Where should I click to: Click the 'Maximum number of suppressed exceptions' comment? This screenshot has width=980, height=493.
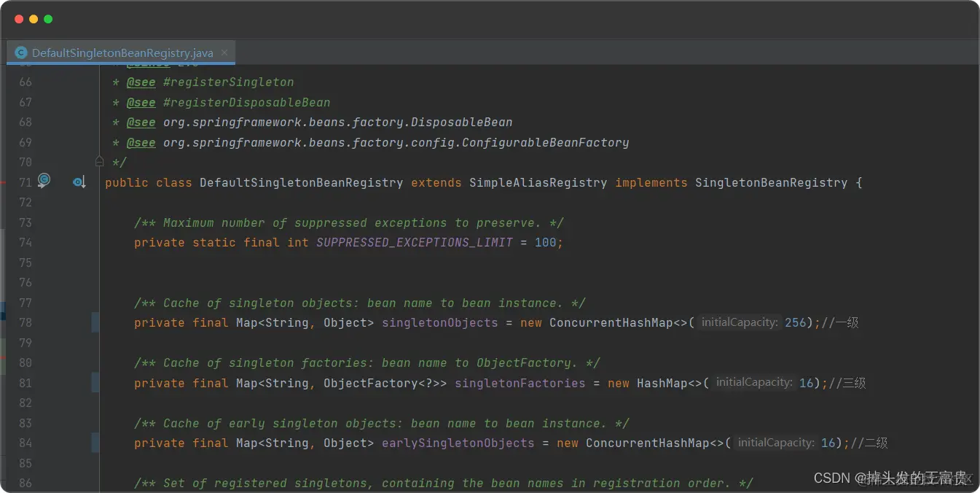tap(349, 222)
